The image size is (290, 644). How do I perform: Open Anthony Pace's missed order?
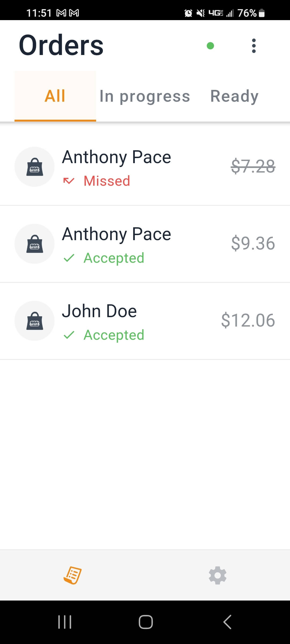click(x=145, y=167)
